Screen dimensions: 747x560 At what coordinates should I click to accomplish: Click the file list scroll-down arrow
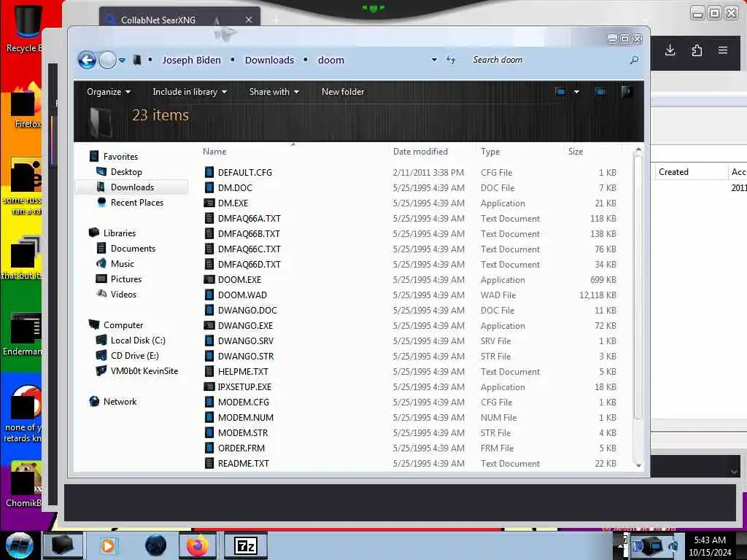pyautogui.click(x=638, y=465)
